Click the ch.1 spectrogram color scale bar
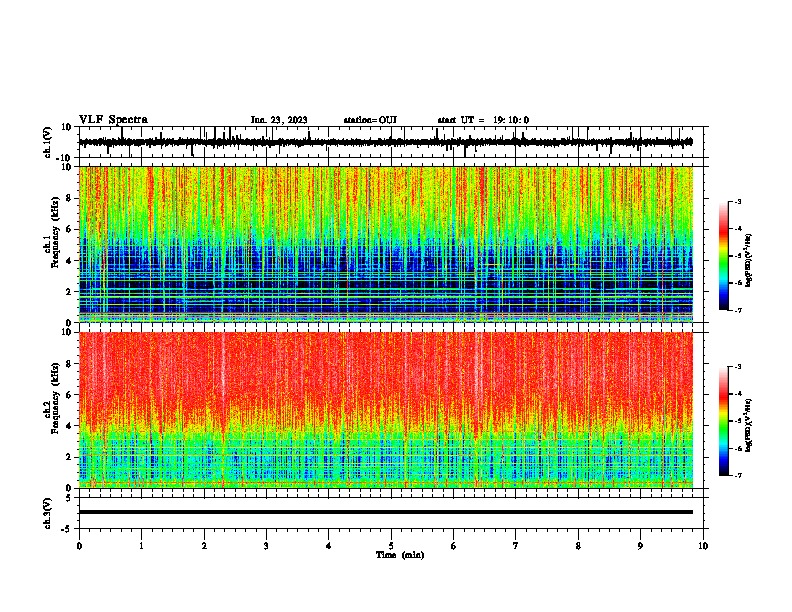Screen dimensions: 792x612 point(724,256)
